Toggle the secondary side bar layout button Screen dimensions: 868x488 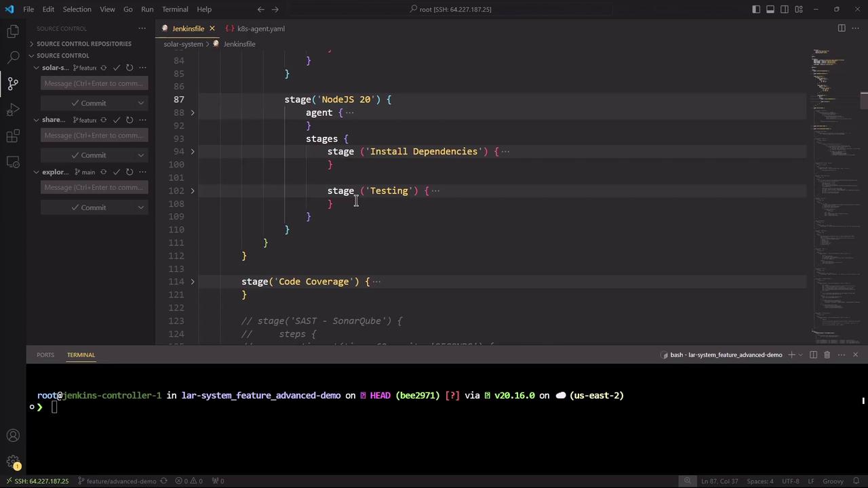pos(785,9)
